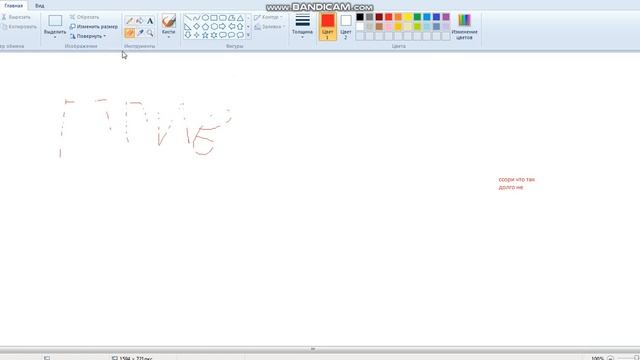Select the Magnifier tool

[150, 33]
